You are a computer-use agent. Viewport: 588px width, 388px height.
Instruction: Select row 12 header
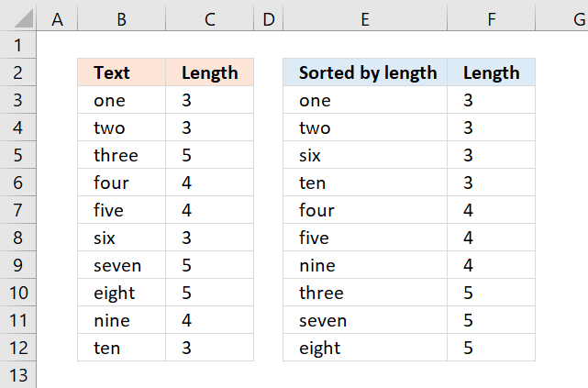pyautogui.click(x=17, y=348)
